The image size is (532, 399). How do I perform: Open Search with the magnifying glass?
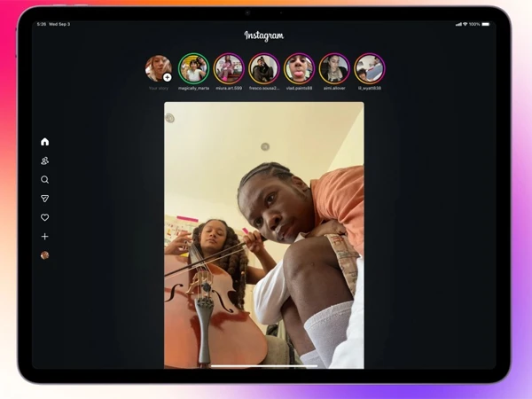click(x=45, y=179)
